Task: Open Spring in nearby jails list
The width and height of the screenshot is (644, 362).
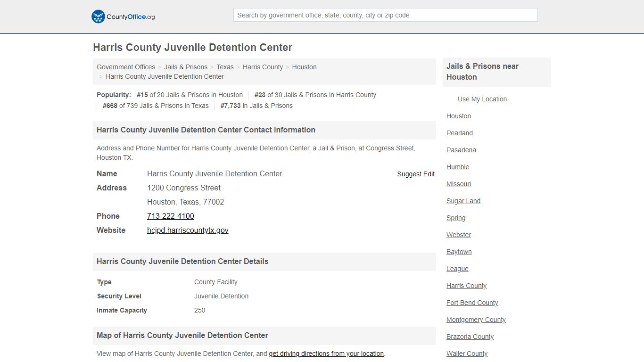Action: (x=456, y=218)
